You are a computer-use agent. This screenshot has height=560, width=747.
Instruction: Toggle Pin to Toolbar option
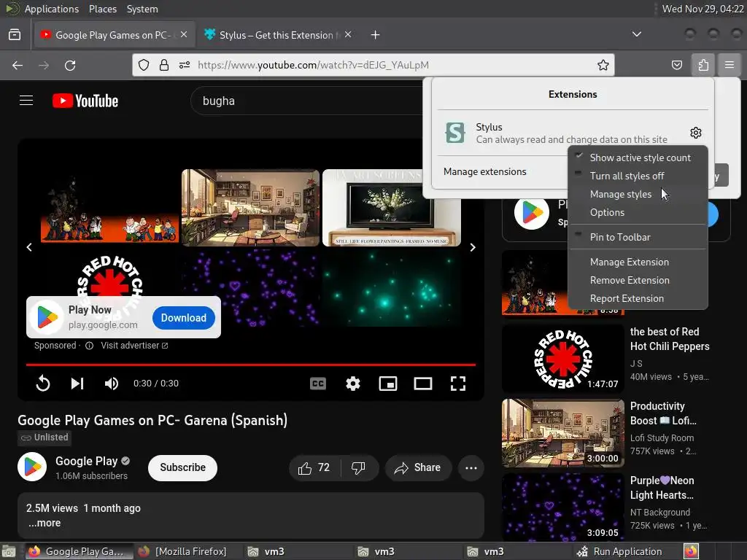point(638,237)
